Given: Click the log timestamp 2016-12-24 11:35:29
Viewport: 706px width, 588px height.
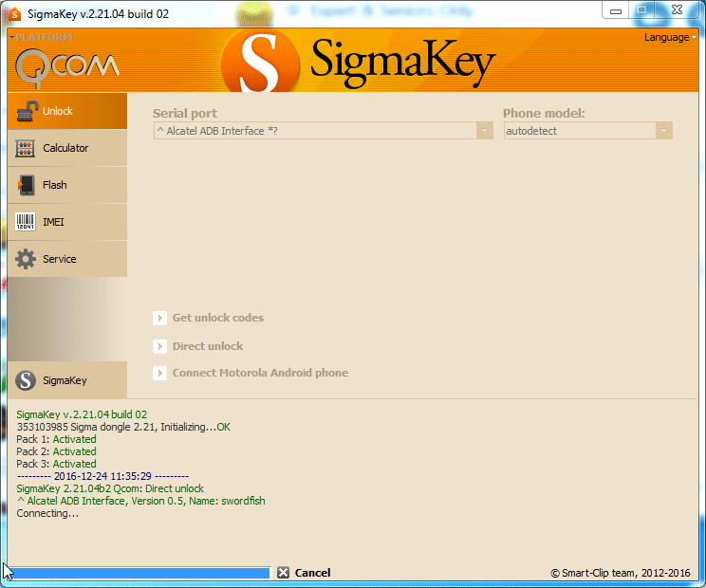Looking at the screenshot, I should click(x=102, y=476).
